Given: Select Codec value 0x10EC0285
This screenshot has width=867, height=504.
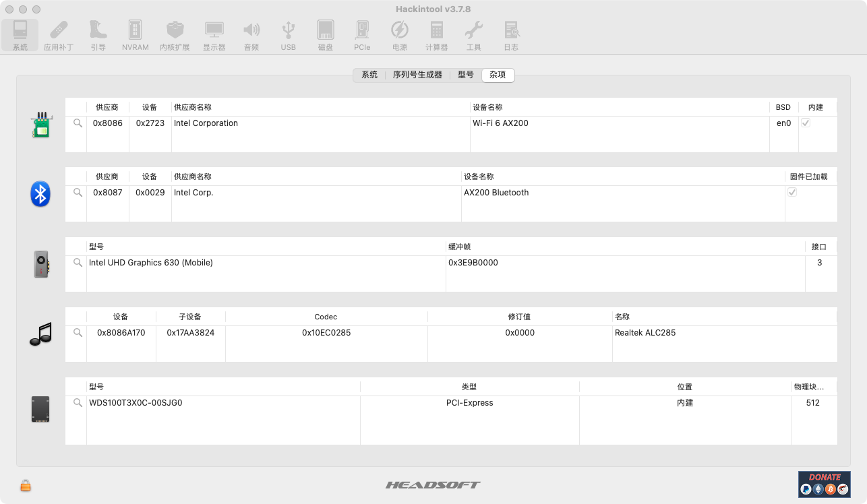Looking at the screenshot, I should [326, 333].
